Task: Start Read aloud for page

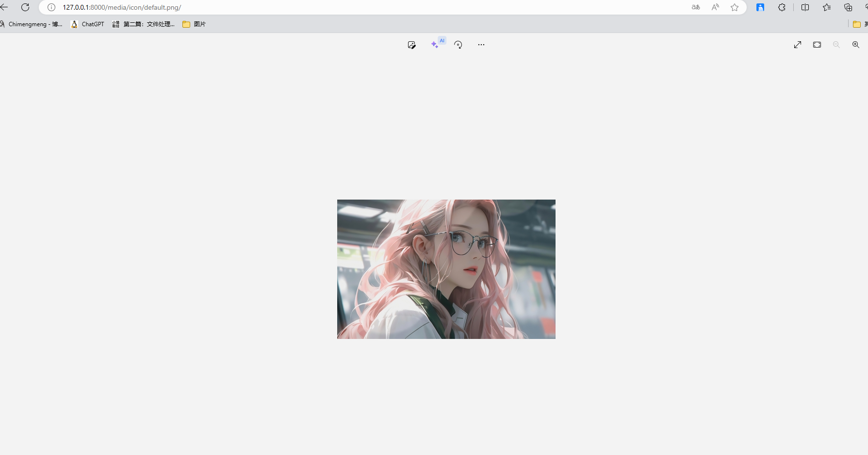Action: click(715, 7)
